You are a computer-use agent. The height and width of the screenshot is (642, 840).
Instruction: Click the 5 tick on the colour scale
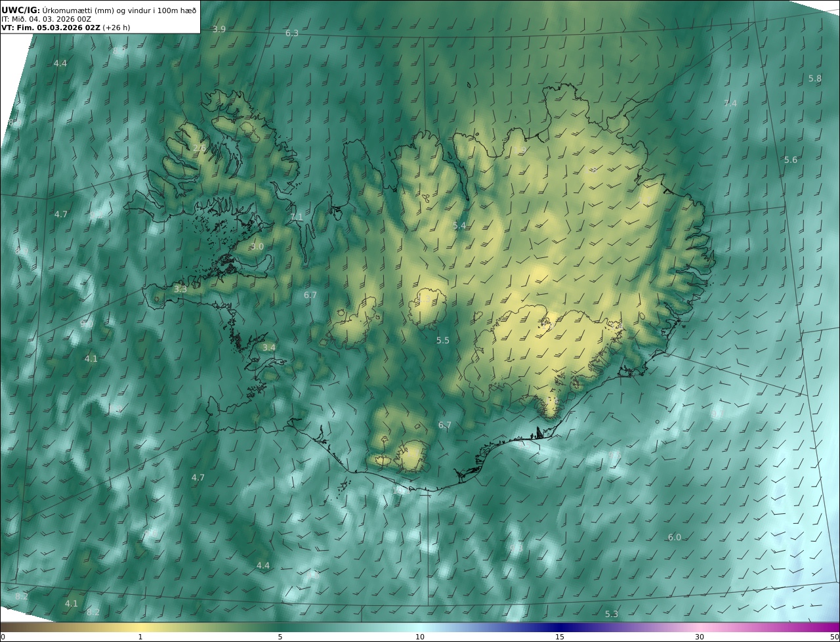(x=280, y=637)
